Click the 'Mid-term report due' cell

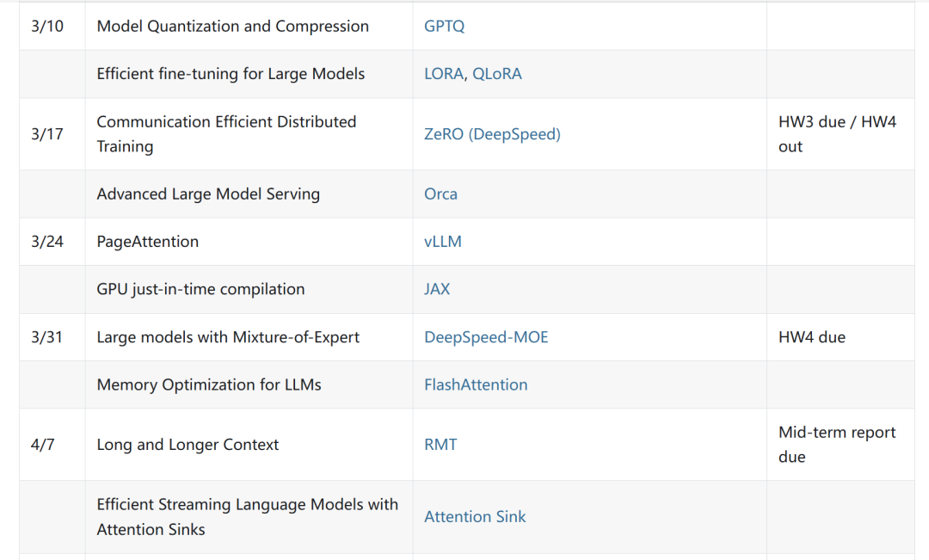coord(836,445)
